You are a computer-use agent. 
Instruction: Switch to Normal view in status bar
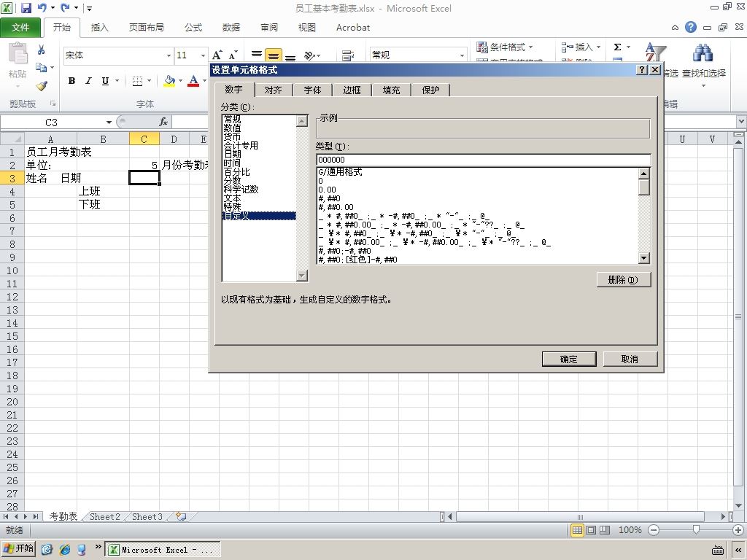point(577,530)
